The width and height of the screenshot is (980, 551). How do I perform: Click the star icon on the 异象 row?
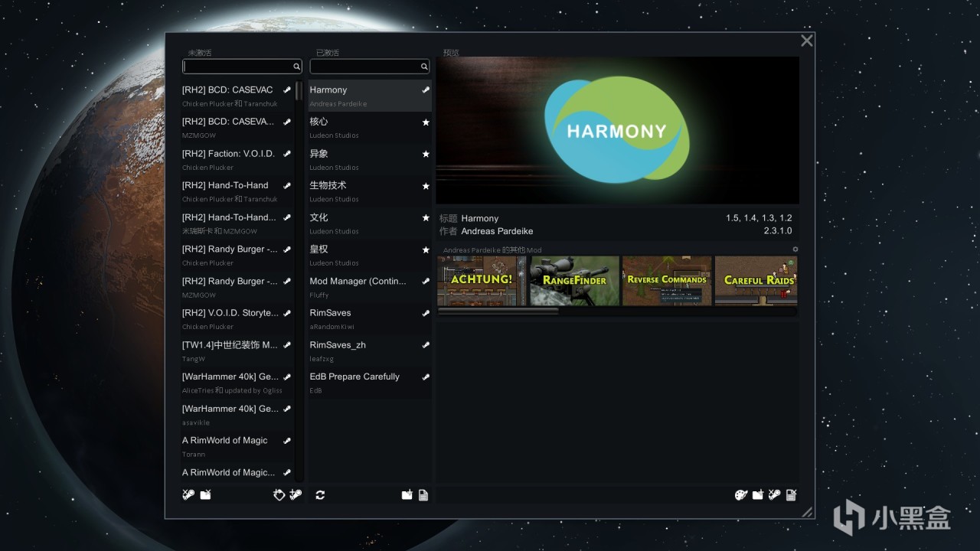click(426, 155)
